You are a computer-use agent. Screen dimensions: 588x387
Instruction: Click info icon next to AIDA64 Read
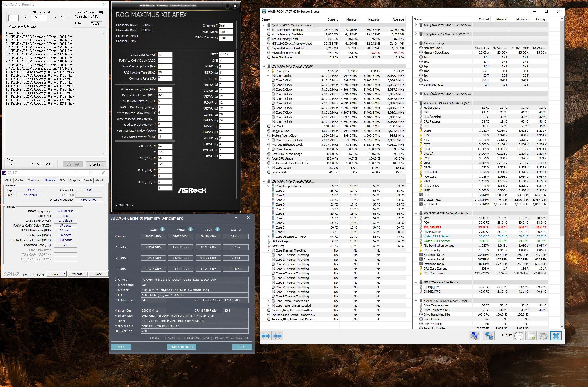click(x=162, y=229)
